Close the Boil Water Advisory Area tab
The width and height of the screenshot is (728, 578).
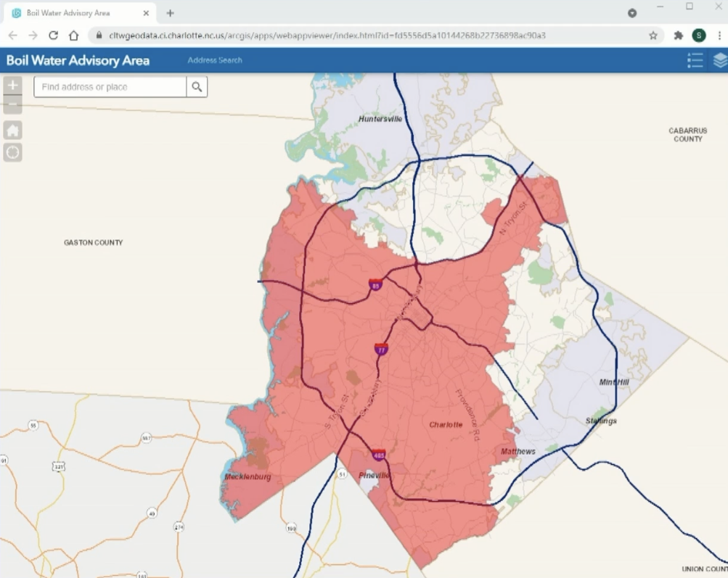click(x=146, y=13)
